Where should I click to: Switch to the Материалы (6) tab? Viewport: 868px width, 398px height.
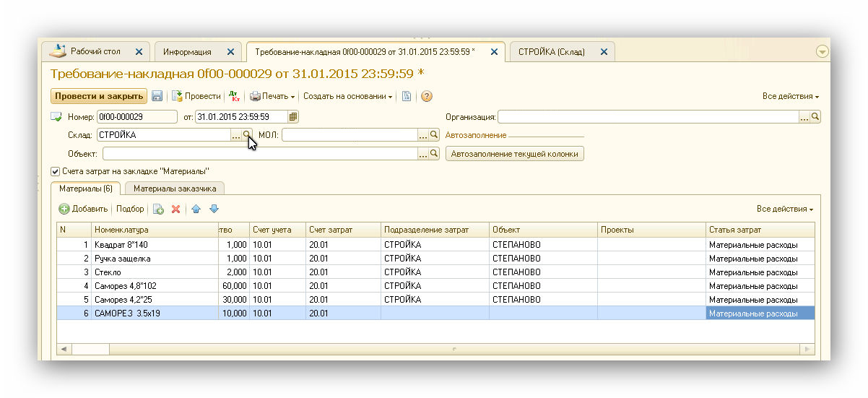[x=85, y=189]
